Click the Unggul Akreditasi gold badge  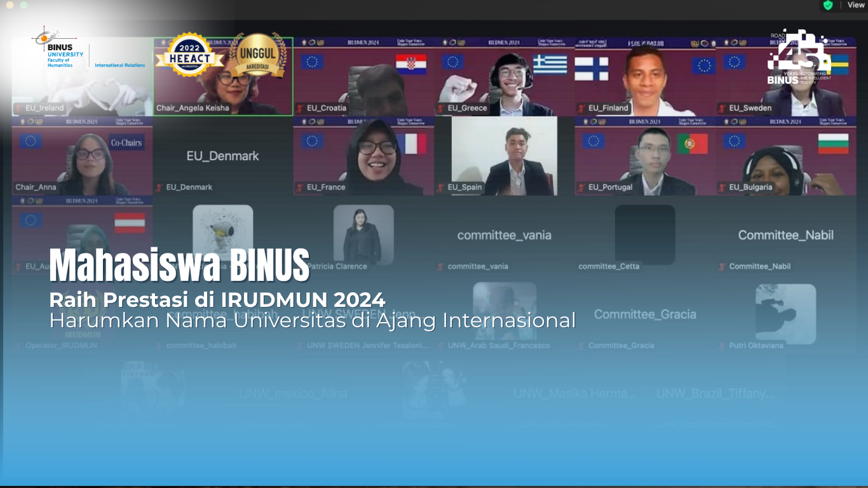click(257, 55)
